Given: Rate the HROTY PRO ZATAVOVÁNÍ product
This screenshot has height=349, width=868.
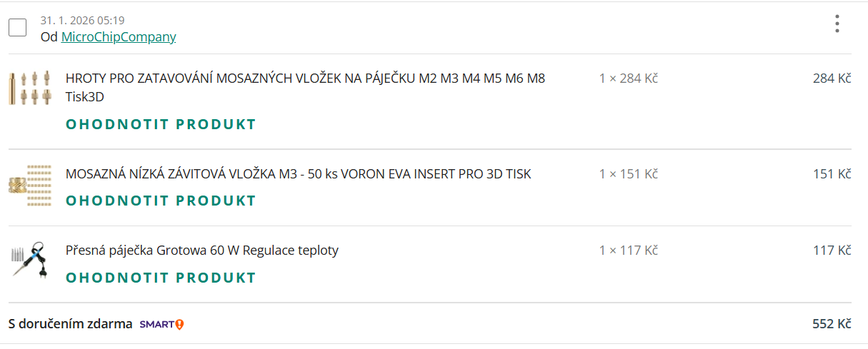Looking at the screenshot, I should 161,124.
